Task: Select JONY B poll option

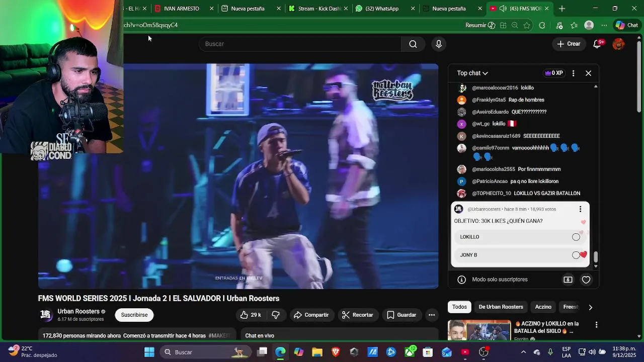Action: pyautogui.click(x=520, y=255)
